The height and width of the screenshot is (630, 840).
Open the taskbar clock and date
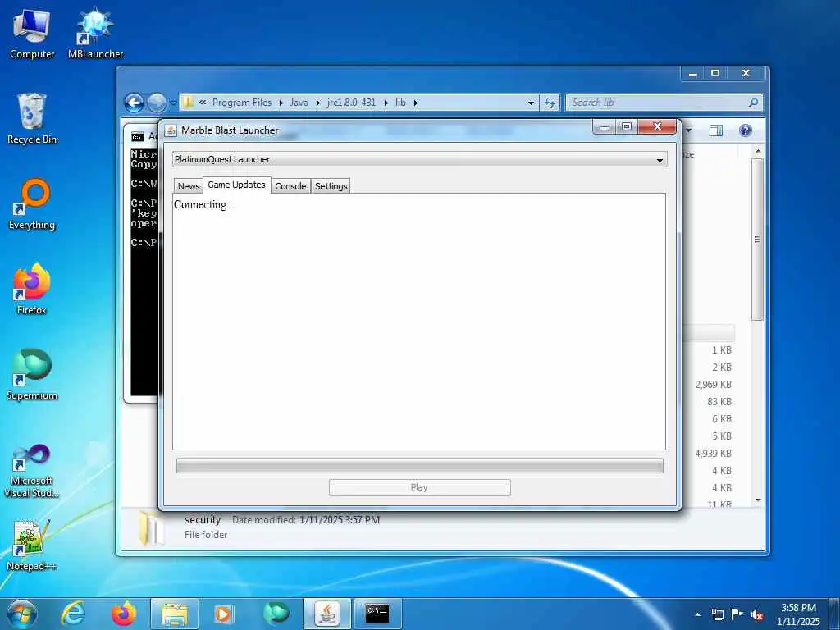tap(798, 614)
